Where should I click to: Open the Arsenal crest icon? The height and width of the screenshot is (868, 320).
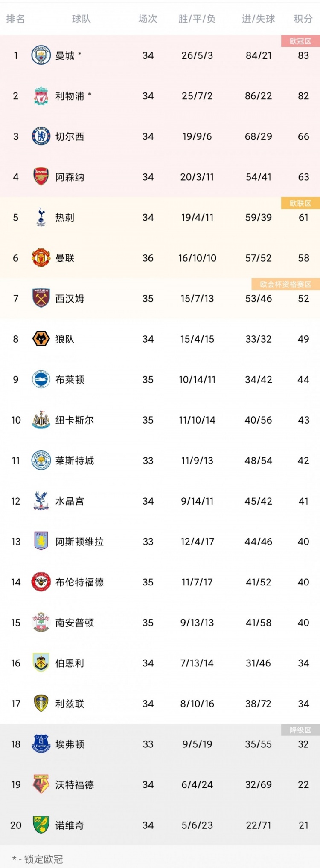pos(41,177)
